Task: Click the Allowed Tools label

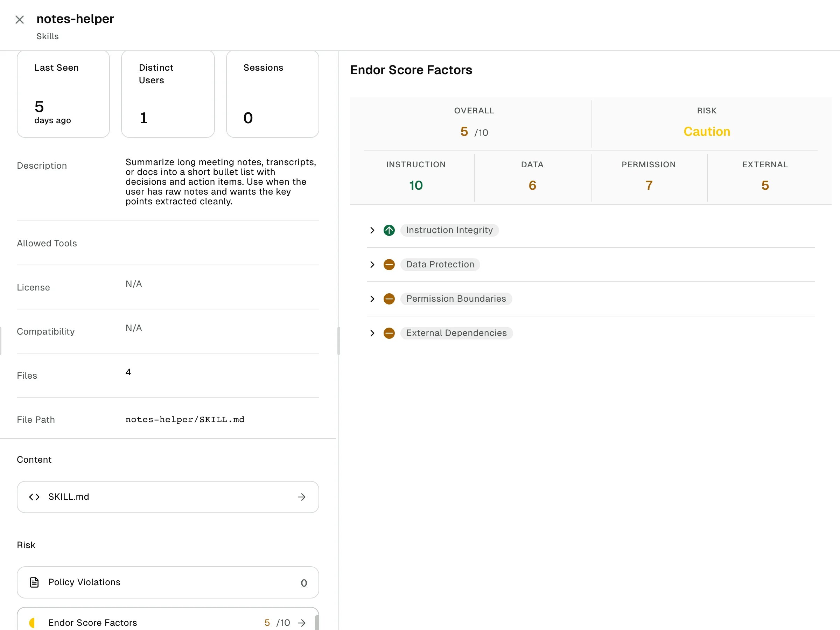Action: (x=47, y=243)
